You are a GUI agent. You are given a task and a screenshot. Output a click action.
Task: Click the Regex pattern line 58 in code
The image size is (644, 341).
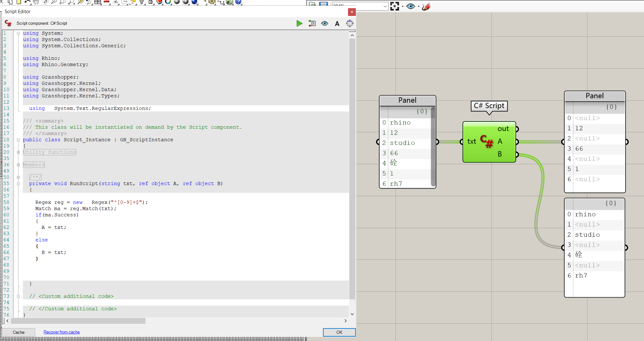click(x=92, y=202)
